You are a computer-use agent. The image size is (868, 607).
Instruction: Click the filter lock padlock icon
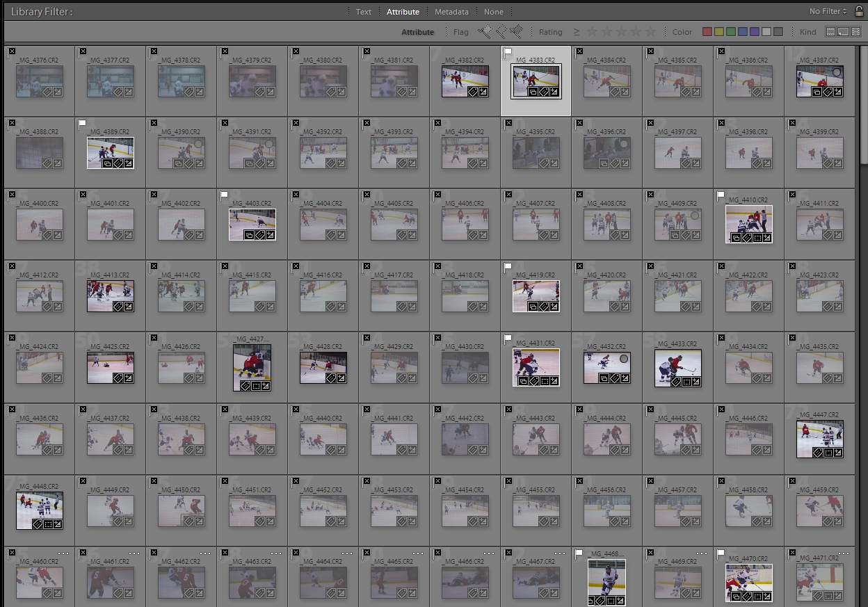tap(859, 10)
